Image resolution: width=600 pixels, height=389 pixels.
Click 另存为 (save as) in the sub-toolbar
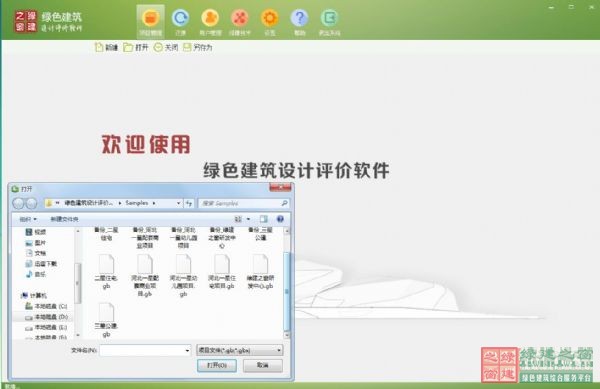(x=197, y=47)
